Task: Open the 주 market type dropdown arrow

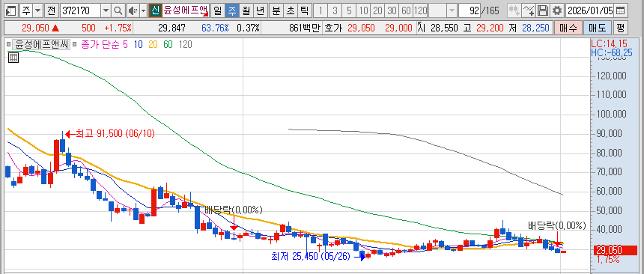Action: pyautogui.click(x=37, y=10)
